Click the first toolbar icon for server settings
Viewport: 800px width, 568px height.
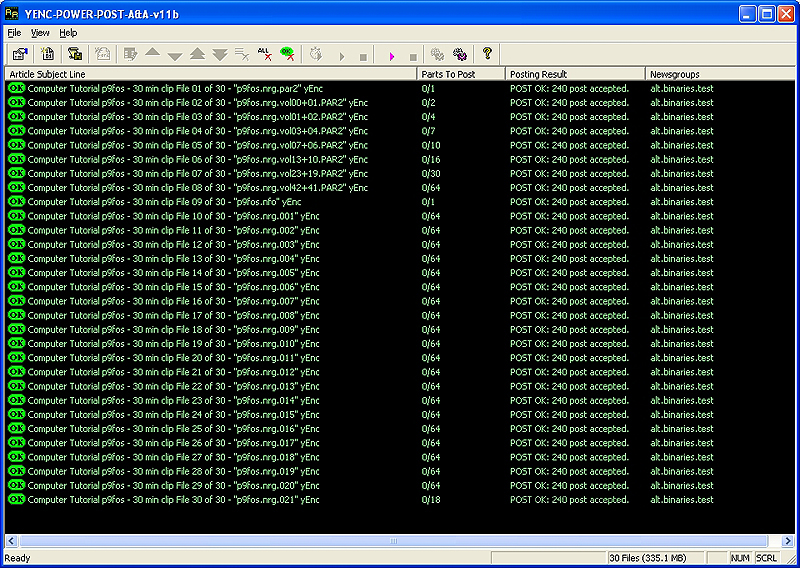[x=20, y=54]
